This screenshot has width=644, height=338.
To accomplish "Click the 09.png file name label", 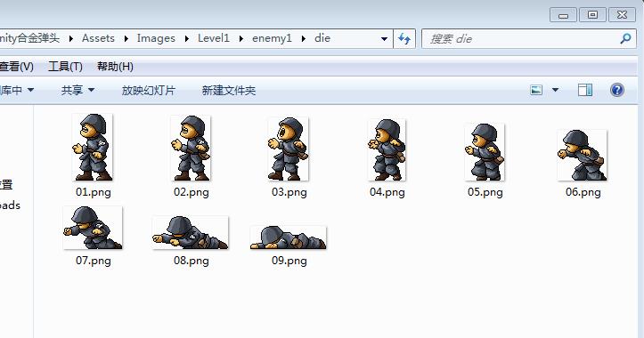I will (x=289, y=261).
